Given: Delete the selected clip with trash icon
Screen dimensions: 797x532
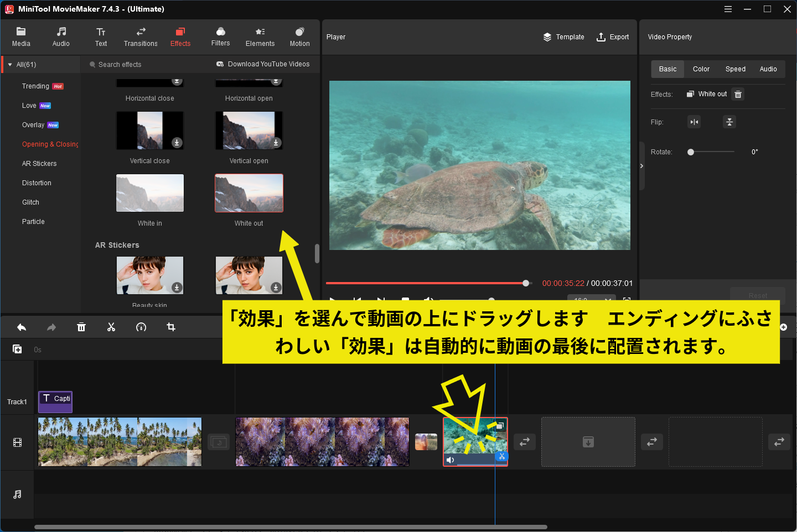Looking at the screenshot, I should pos(81,327).
